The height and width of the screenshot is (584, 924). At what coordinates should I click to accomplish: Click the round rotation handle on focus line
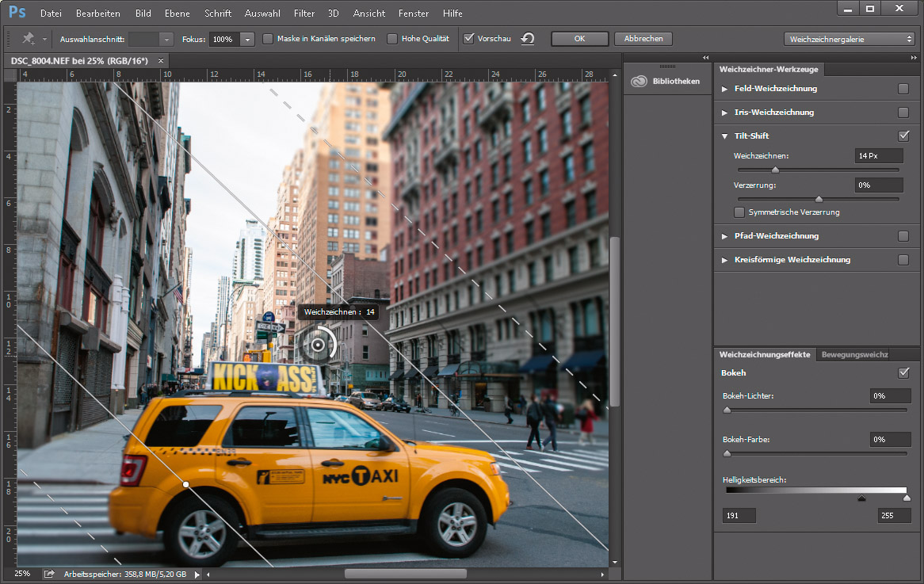tap(186, 483)
